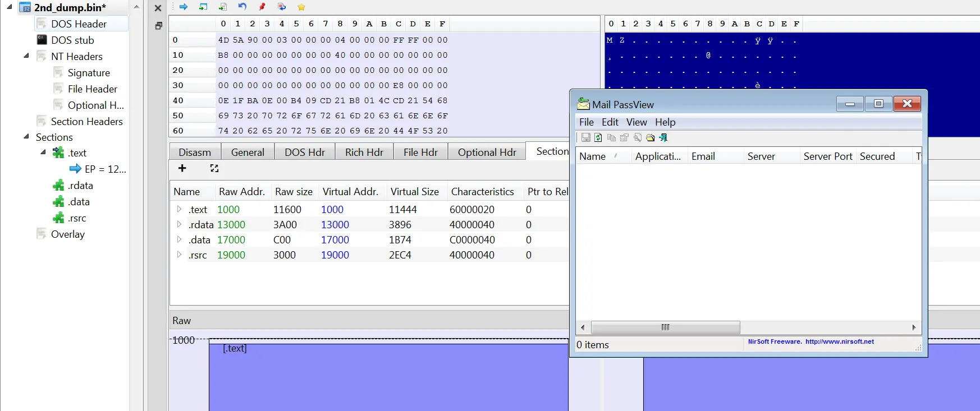Click the Mail PassView horizontal scrollbar thumb
980x411 pixels.
(x=666, y=327)
